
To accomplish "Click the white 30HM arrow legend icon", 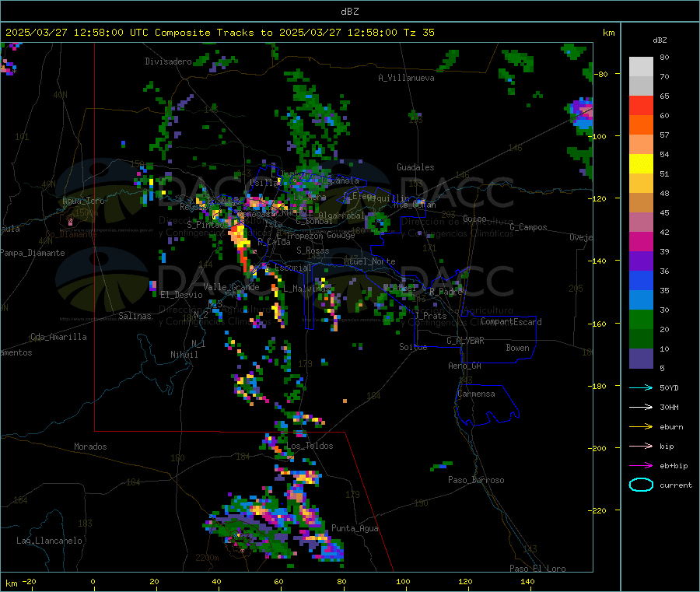I will 641,407.
